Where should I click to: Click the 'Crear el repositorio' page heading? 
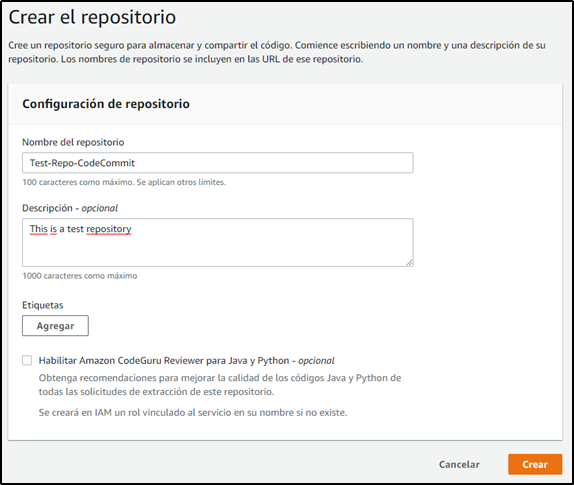tap(92, 17)
